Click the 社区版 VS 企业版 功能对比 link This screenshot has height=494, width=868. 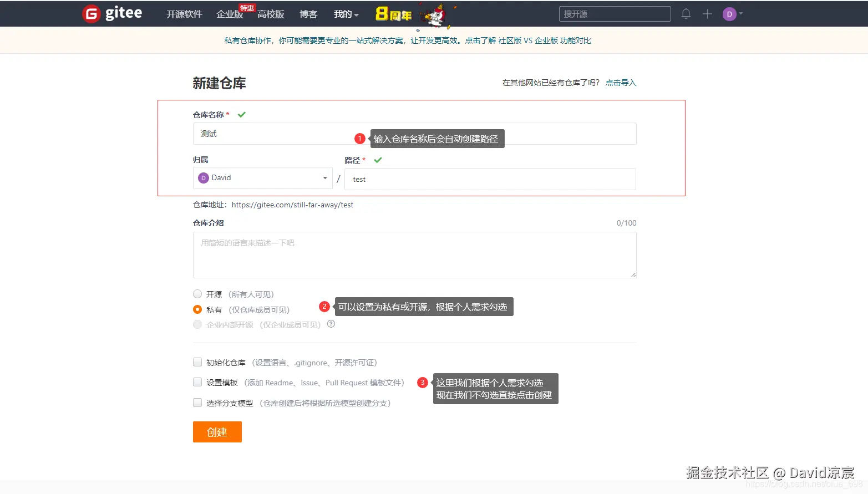click(543, 40)
